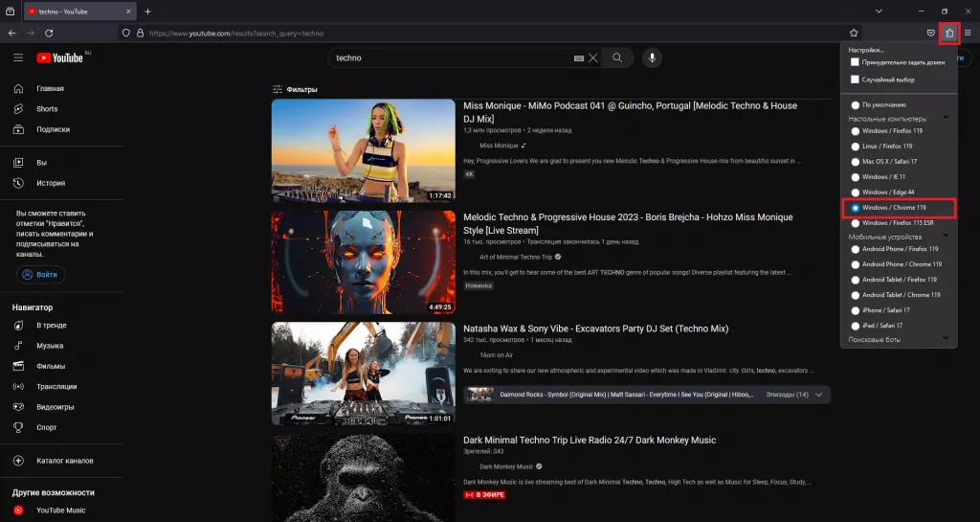Expand the Поисковые боты section

(946, 338)
